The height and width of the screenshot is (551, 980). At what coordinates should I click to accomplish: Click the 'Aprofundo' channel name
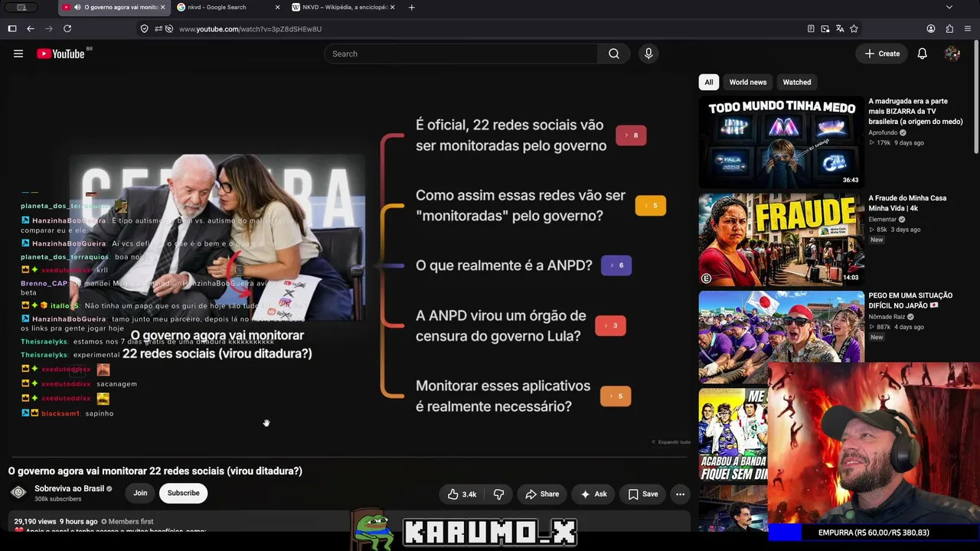pyautogui.click(x=883, y=132)
